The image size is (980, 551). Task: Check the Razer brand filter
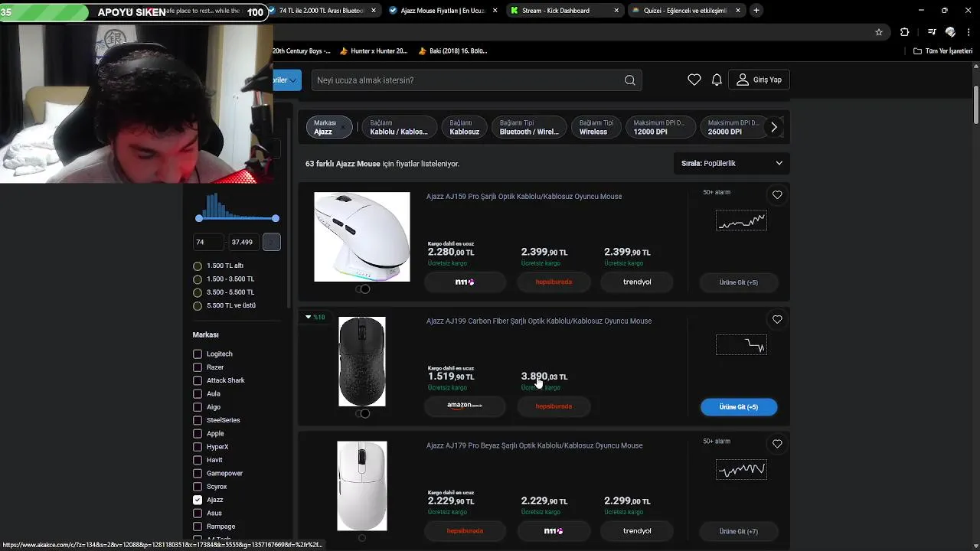click(x=198, y=367)
